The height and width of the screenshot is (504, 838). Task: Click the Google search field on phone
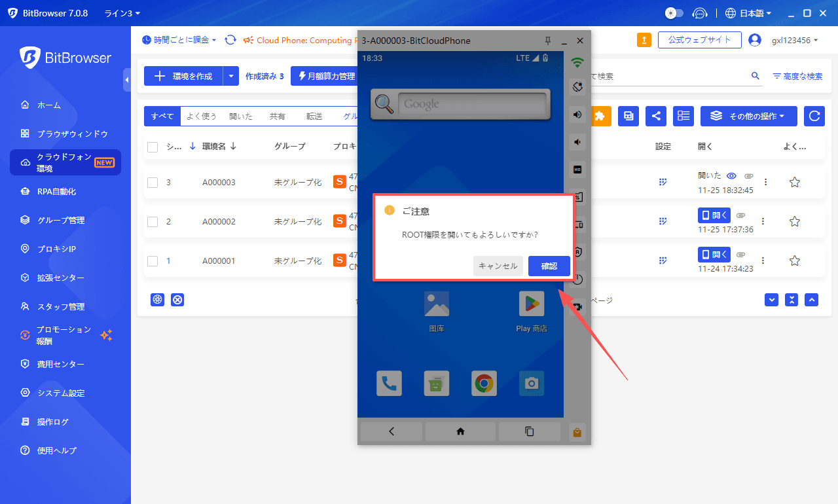[x=471, y=104]
